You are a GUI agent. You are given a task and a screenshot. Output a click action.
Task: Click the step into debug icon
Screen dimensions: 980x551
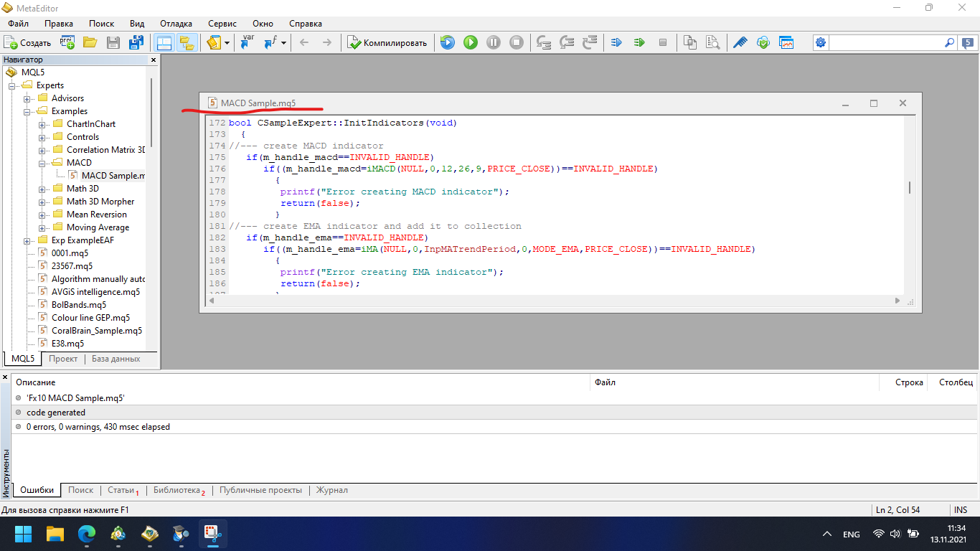click(x=544, y=42)
